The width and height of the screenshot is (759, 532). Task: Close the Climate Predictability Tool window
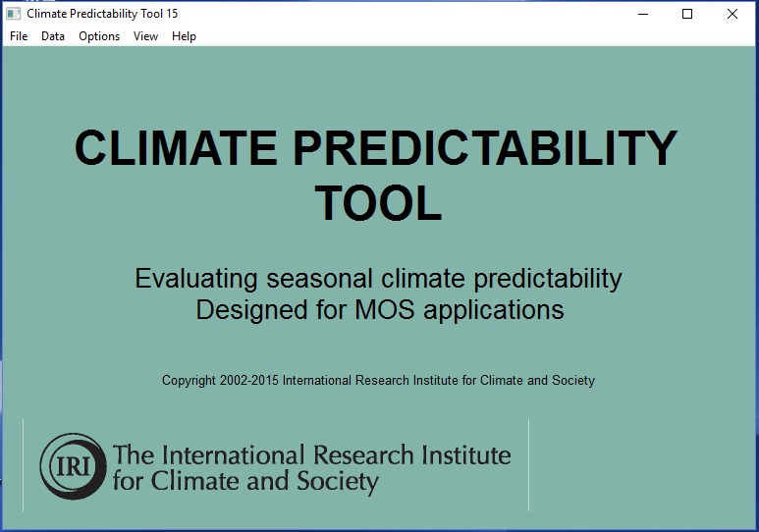(x=732, y=14)
